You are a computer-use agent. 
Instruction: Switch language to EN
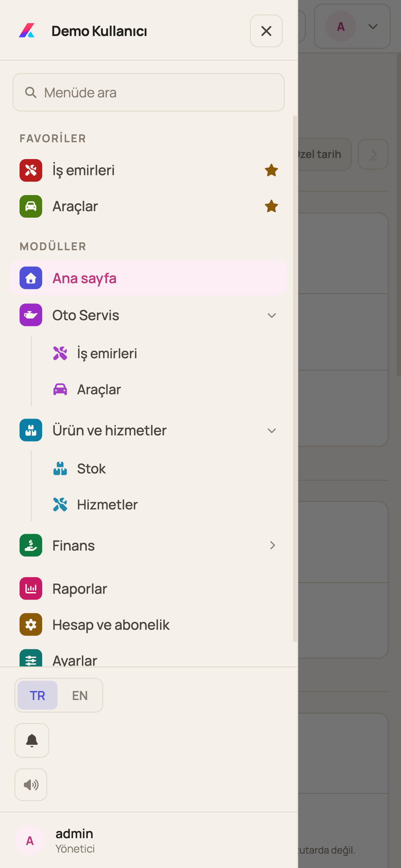pyautogui.click(x=80, y=696)
